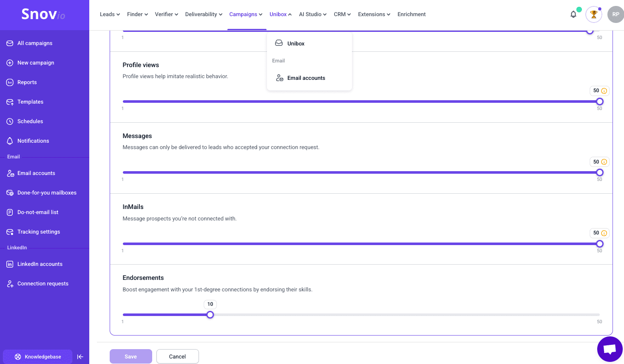Collapse sidebar using the arrow icon
Viewport: 624px width, 364px height.
[80, 357]
